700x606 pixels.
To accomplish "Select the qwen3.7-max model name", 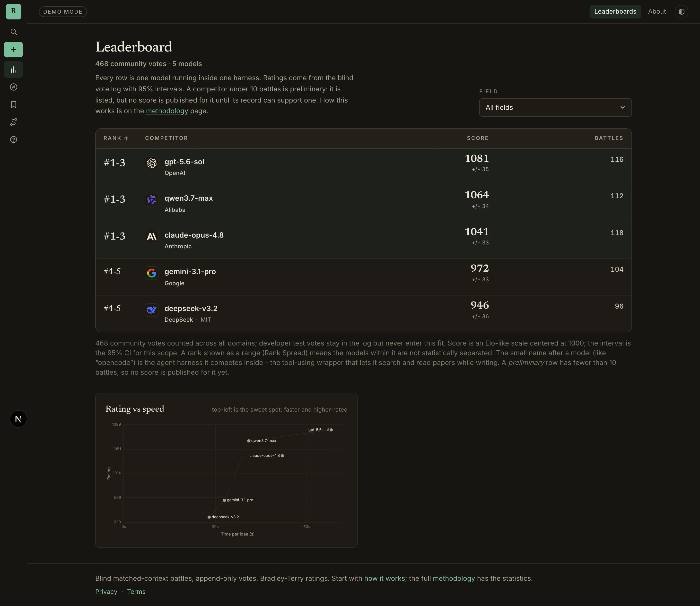I will pyautogui.click(x=189, y=199).
